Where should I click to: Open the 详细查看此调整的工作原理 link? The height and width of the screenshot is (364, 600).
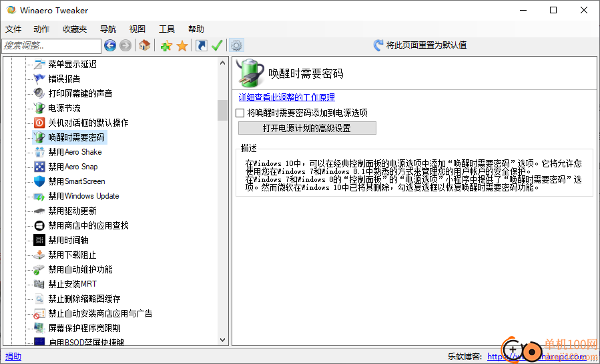286,97
